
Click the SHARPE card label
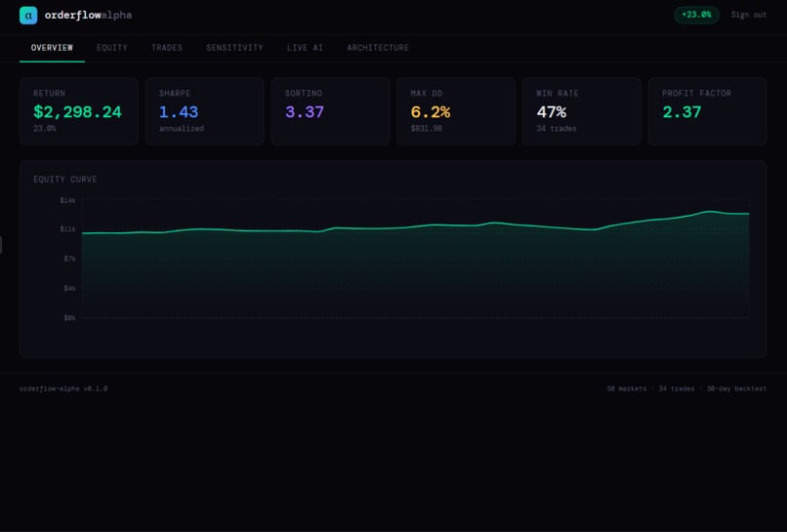[175, 94]
